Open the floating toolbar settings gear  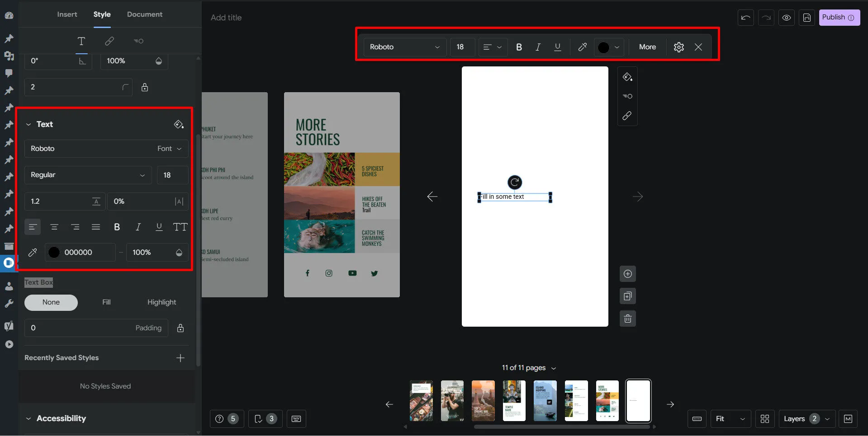pyautogui.click(x=678, y=47)
